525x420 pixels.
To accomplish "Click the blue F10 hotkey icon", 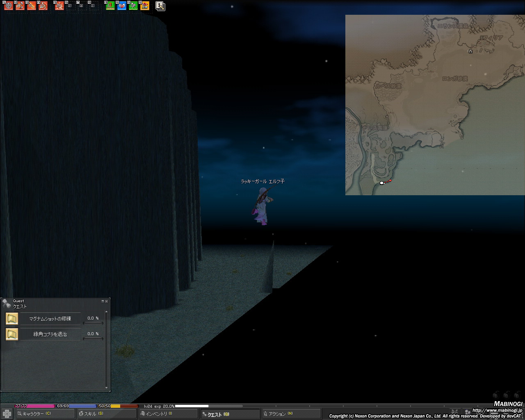I will pyautogui.click(x=122, y=6).
